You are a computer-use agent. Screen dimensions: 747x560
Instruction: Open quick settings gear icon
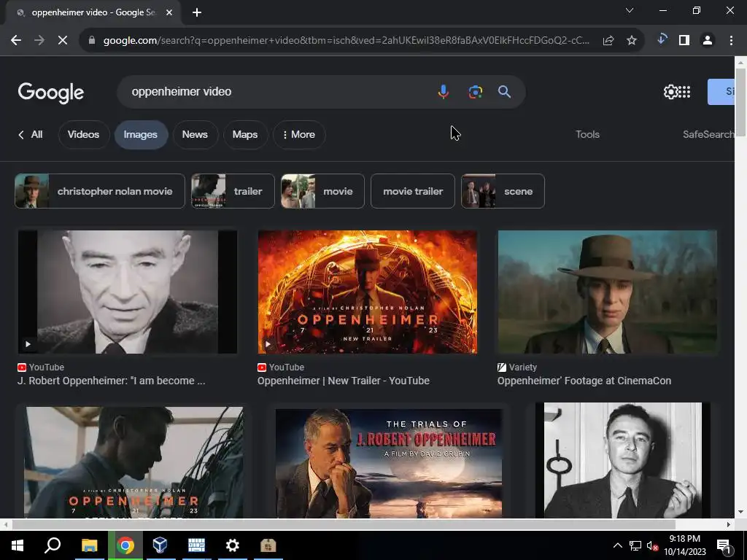671,91
